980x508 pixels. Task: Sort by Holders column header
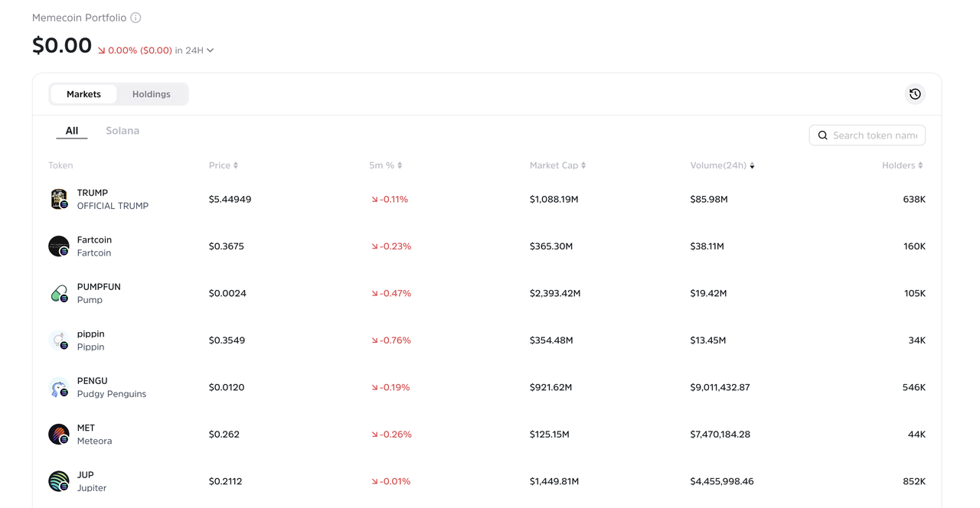click(x=902, y=165)
